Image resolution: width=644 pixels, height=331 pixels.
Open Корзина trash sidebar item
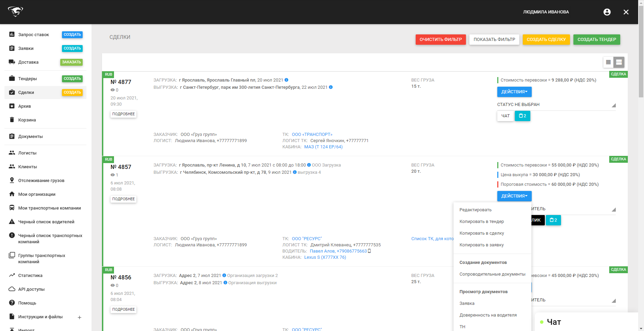tap(27, 120)
